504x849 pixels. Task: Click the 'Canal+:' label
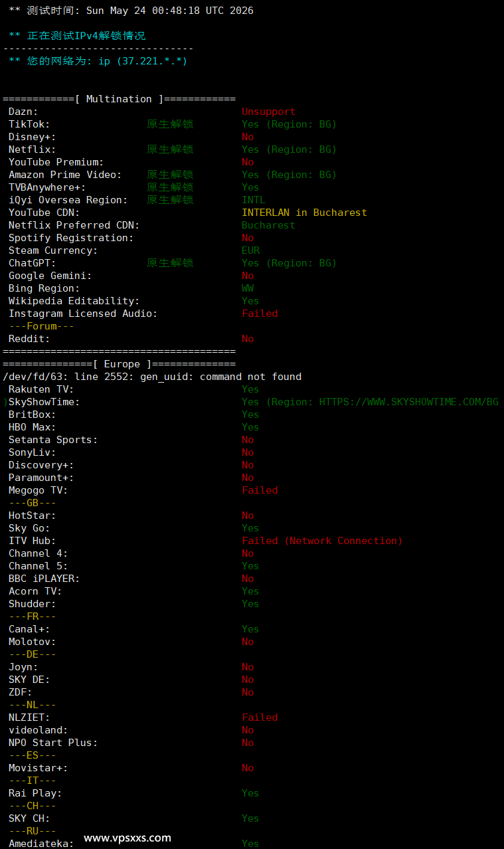coord(29,629)
